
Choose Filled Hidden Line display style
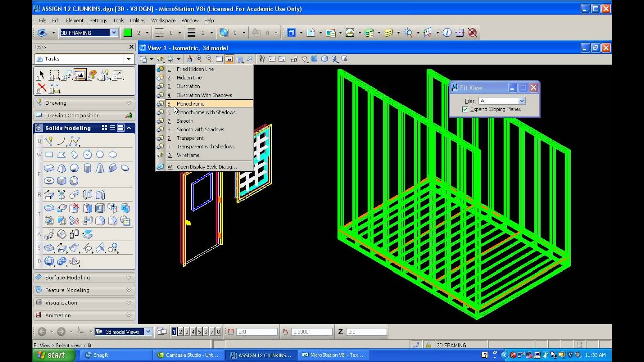click(x=204, y=69)
